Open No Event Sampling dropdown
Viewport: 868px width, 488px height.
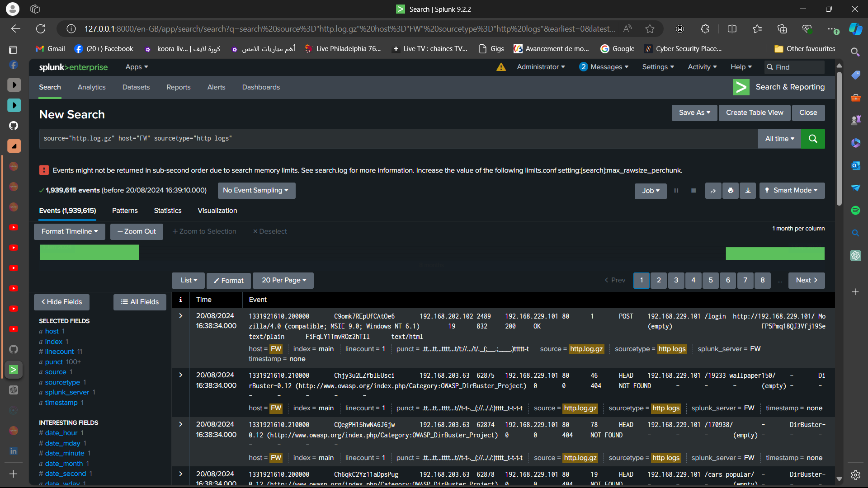coord(256,191)
